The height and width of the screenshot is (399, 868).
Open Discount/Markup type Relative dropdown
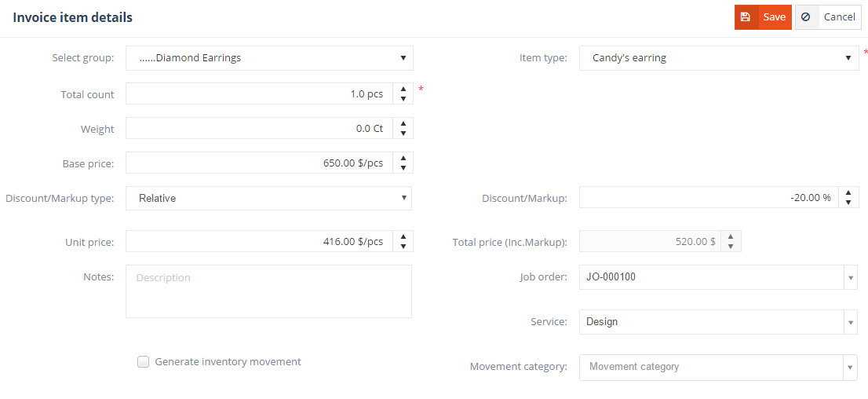click(268, 199)
